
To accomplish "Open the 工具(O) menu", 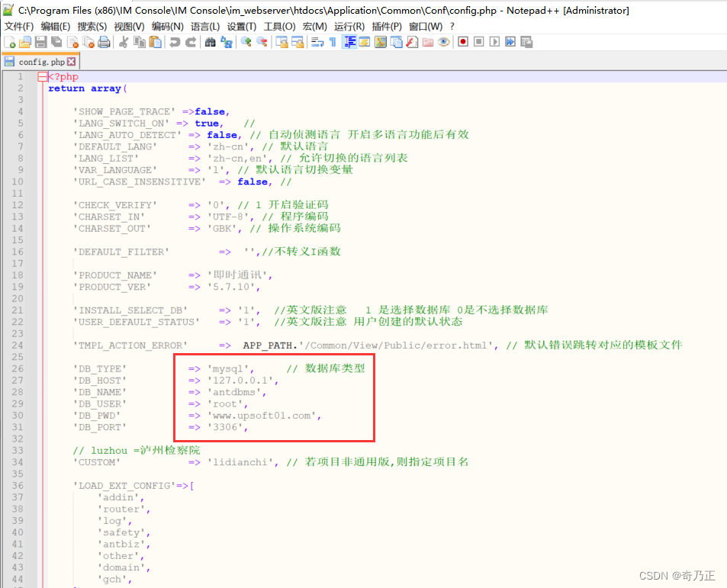I will pyautogui.click(x=279, y=27).
